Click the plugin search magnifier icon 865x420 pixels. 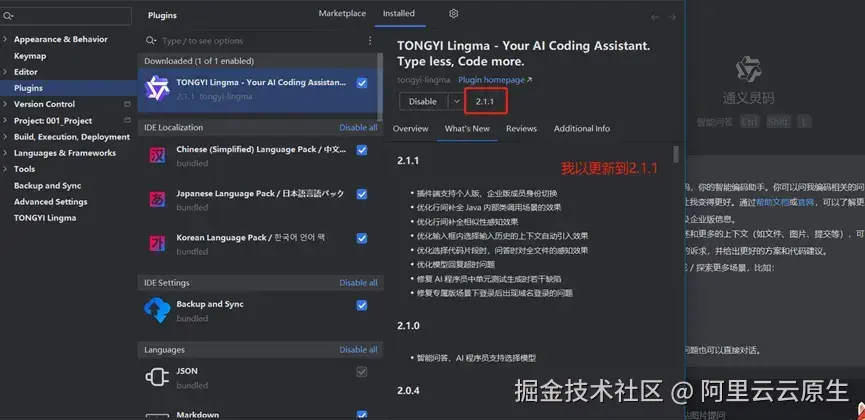coord(151,41)
